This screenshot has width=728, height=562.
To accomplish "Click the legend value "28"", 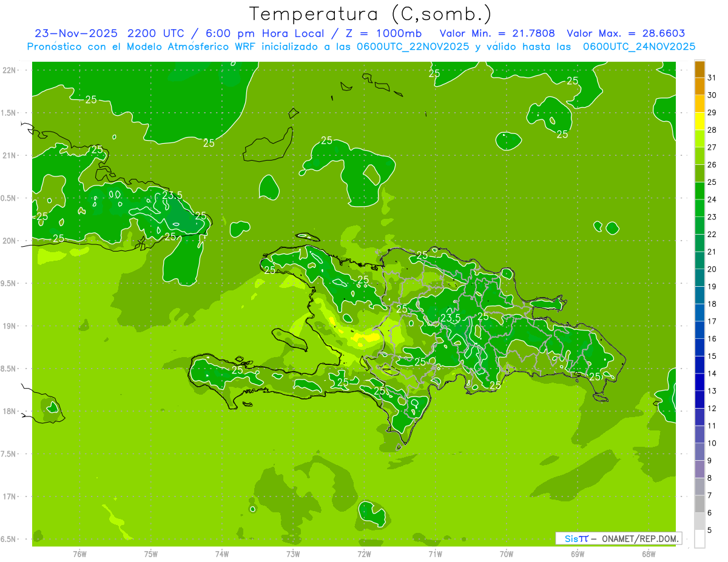I will (x=712, y=130).
